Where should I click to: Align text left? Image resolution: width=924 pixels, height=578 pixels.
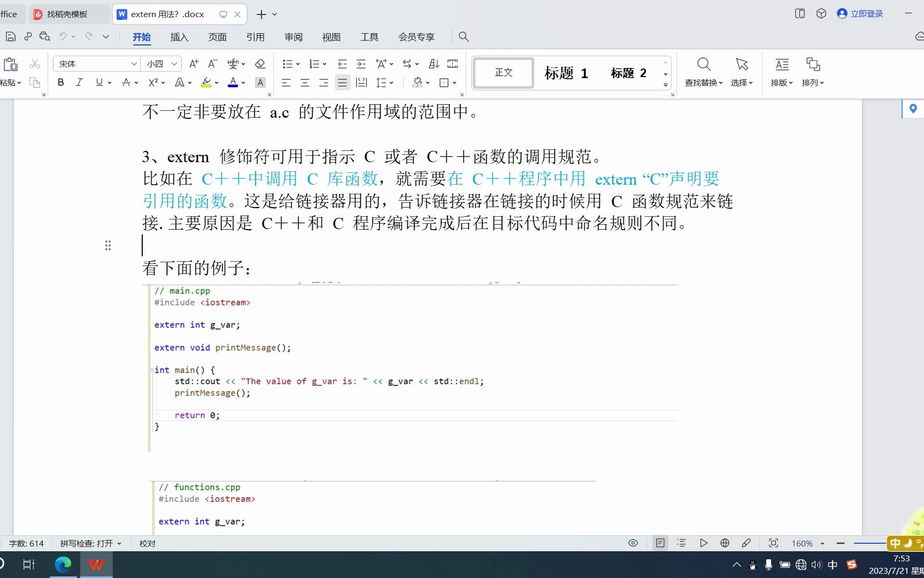point(286,82)
